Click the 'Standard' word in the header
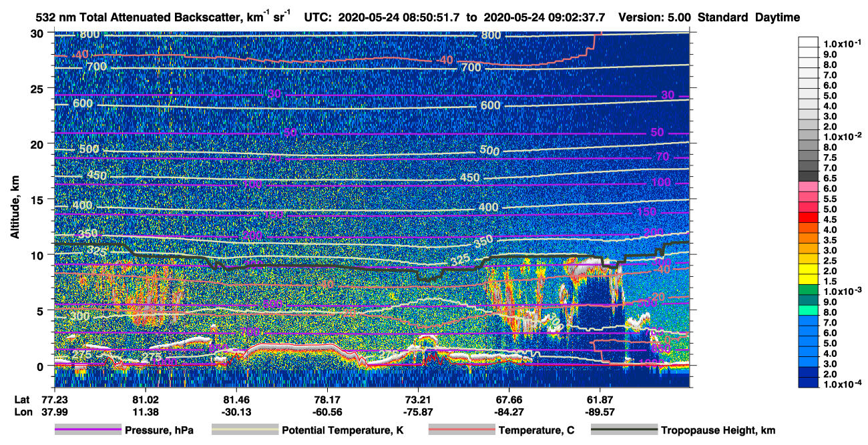This screenshot has height=445, width=868. click(x=724, y=18)
